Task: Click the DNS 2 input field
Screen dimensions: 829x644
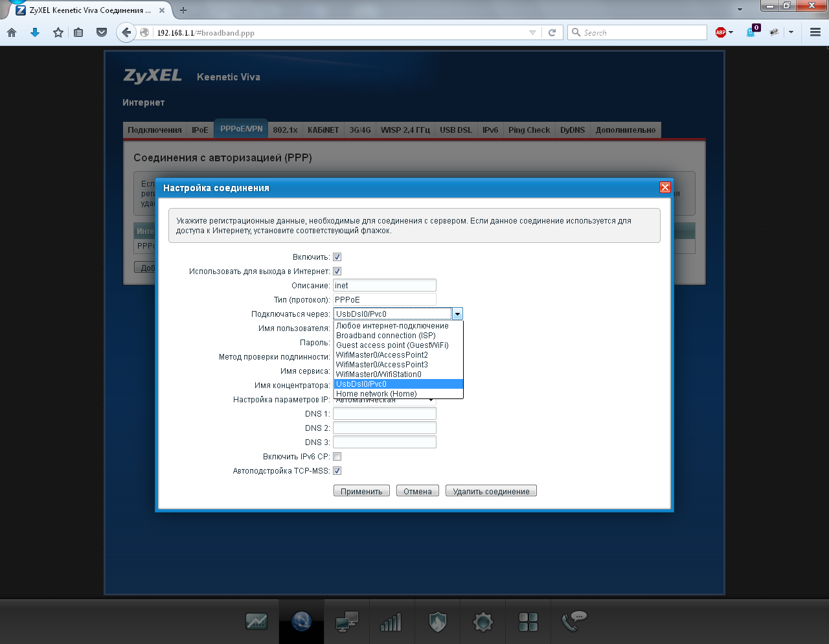Action: 385,428
